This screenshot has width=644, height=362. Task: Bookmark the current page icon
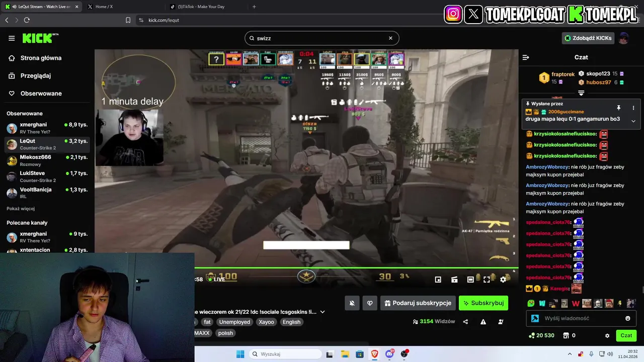click(x=128, y=20)
